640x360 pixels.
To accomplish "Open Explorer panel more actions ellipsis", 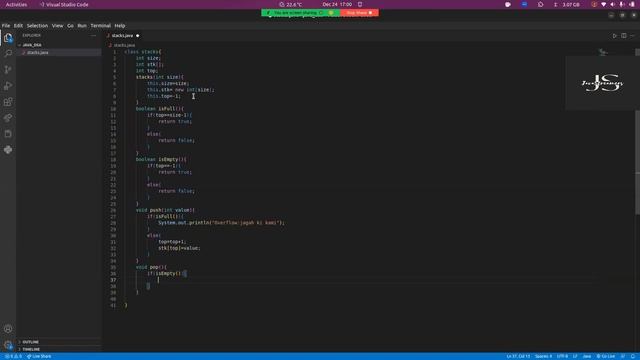I will [x=93, y=36].
